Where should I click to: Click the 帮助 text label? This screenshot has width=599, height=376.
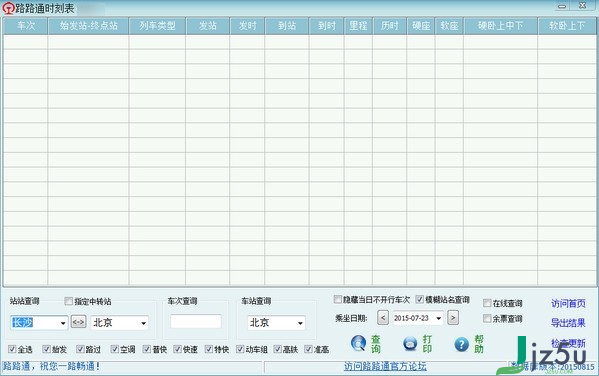click(x=479, y=344)
